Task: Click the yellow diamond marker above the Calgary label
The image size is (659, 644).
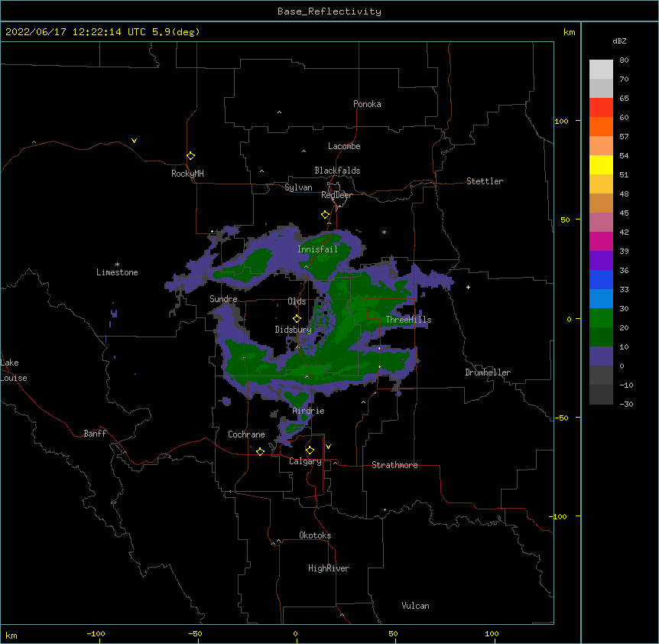Action: [310, 450]
